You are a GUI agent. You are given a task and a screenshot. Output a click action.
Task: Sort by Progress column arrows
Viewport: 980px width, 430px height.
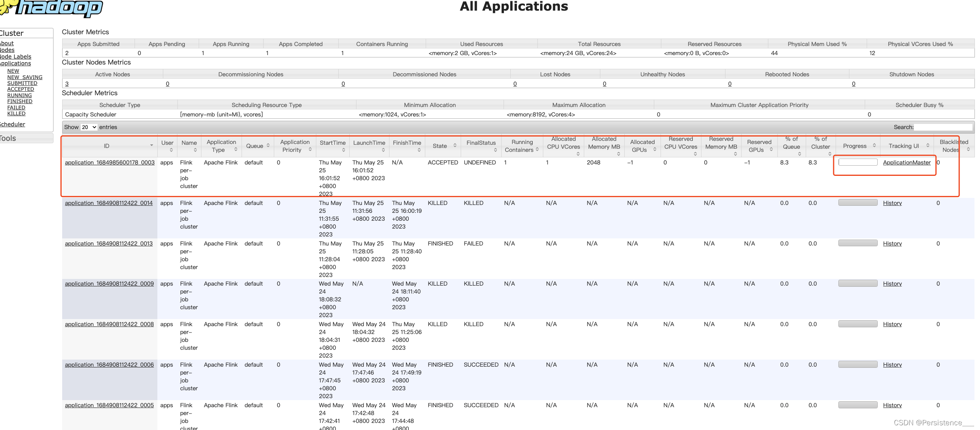[874, 146]
